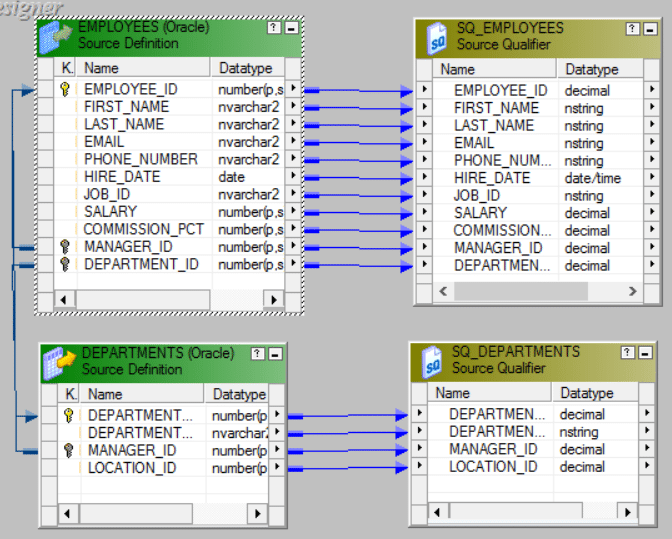Click the scroll left arrow in SQ_DEPARTMENTS
Viewport: 672px width, 539px height.
coord(438,512)
